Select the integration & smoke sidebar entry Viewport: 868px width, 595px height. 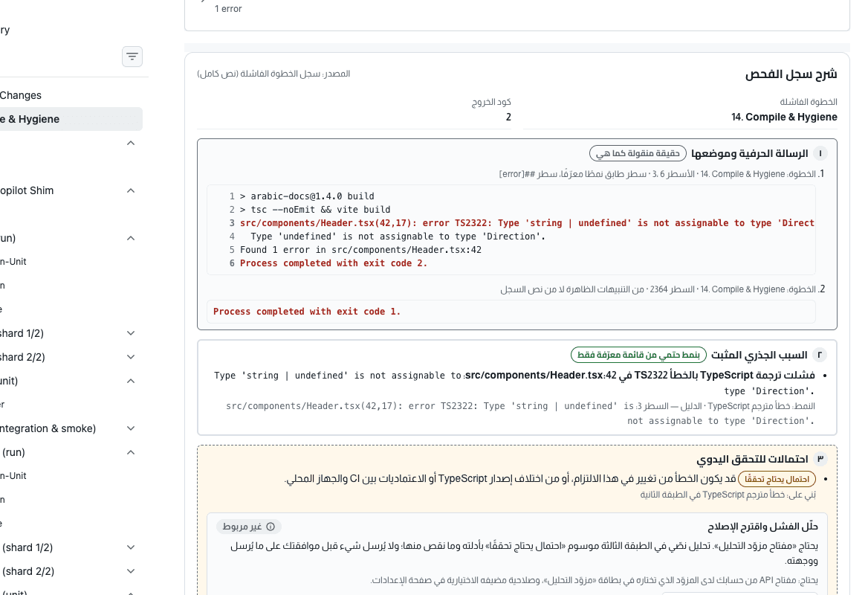pos(48,428)
